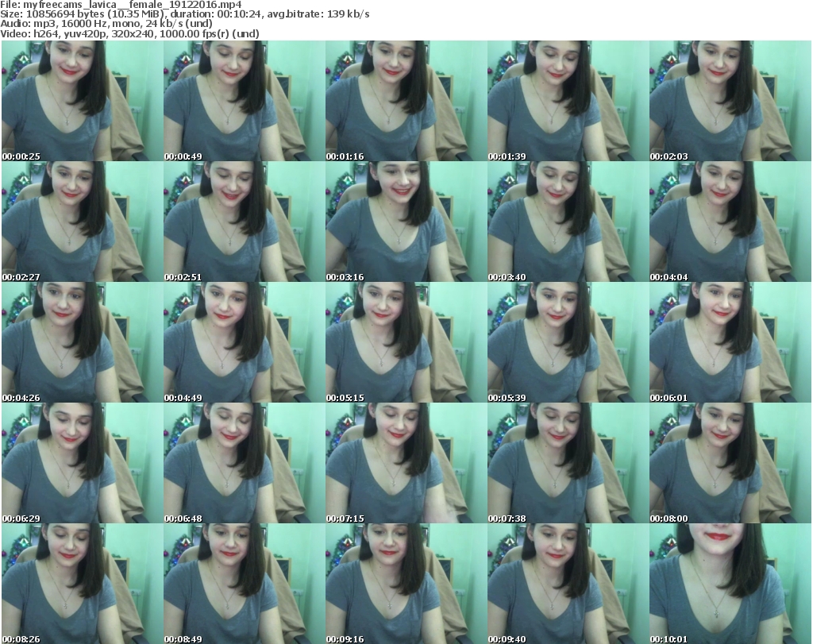Click the 'File:' name line in header
The width and height of the screenshot is (813, 644).
click(121, 5)
